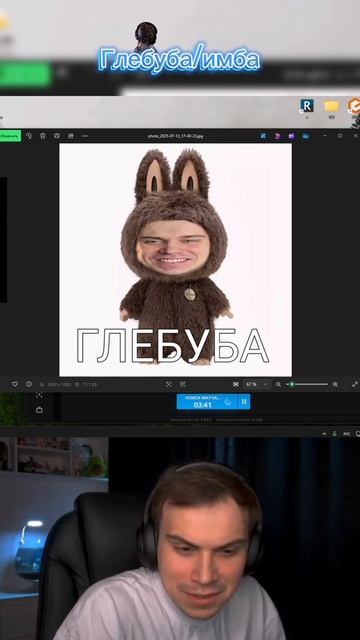360x640 pixels.
Task: Click the actual size zoom icon
Action: [183, 384]
